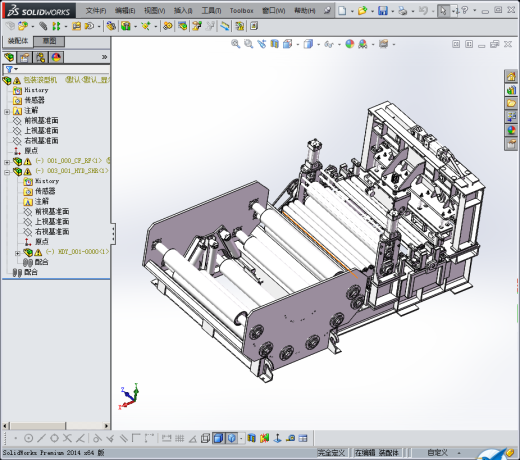Screen dimensions: 520x460
Task: Click the Print toolbar icon
Action: coord(403,11)
